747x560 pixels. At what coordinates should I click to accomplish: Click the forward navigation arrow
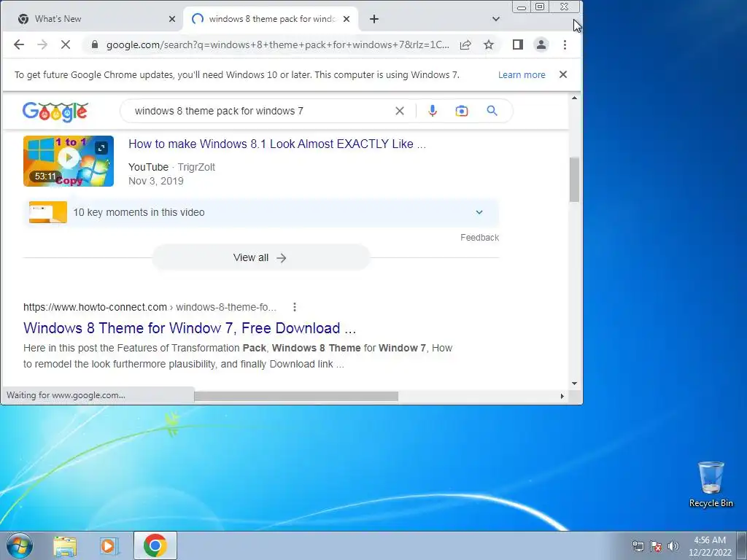pyautogui.click(x=42, y=44)
